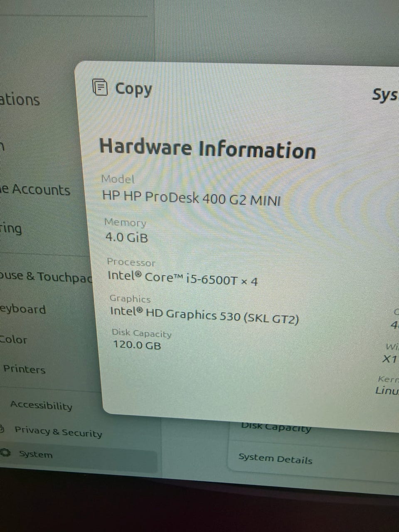The height and width of the screenshot is (532, 399).
Task: Click the Hardware Information heading
Action: [207, 148]
